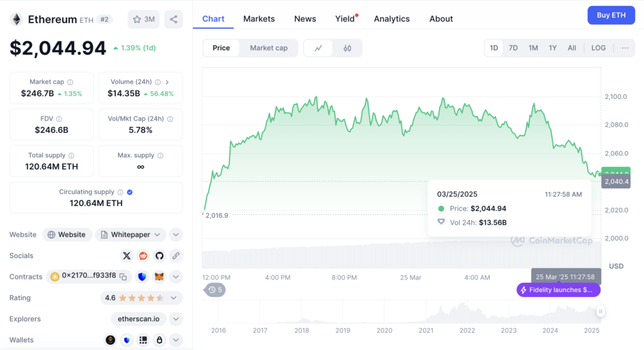This screenshot has height=350, width=644.
Task: Open the Website link button
Action: (67, 234)
